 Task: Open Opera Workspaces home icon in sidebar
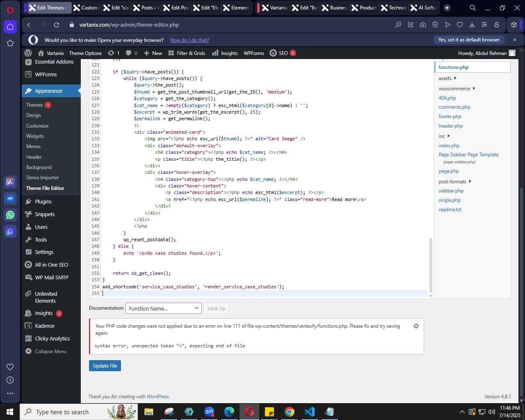pyautogui.click(x=10, y=27)
